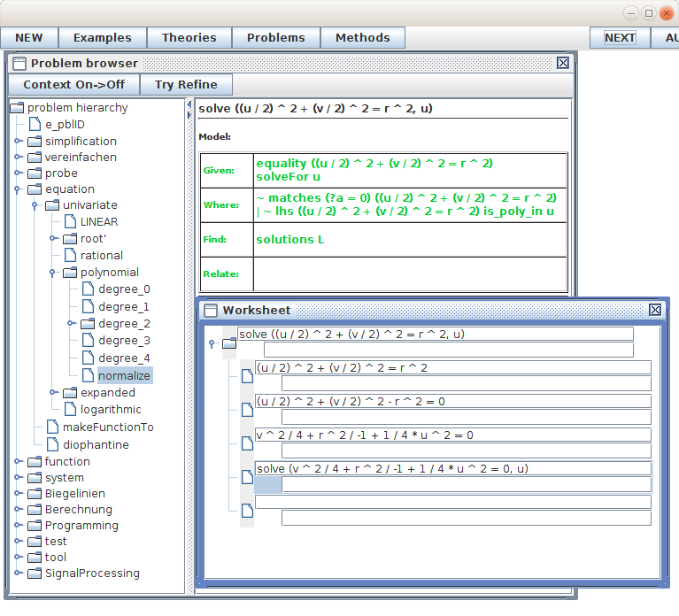Click the formula field '(u / 2) ^ 2 + (v / 2) ^ 2 - r ^ 2 = 0'
Screen dimensions: 679x616
453,401
